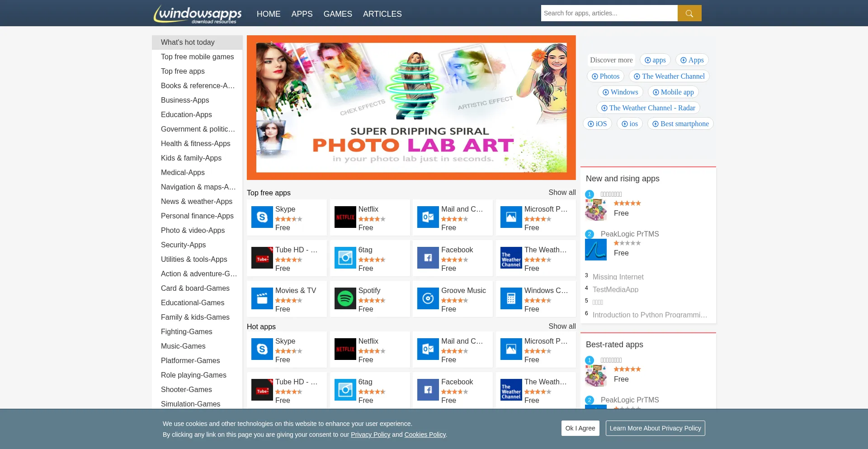This screenshot has width=868, height=449.
Task: Click the search apps input field
Action: pos(609,13)
